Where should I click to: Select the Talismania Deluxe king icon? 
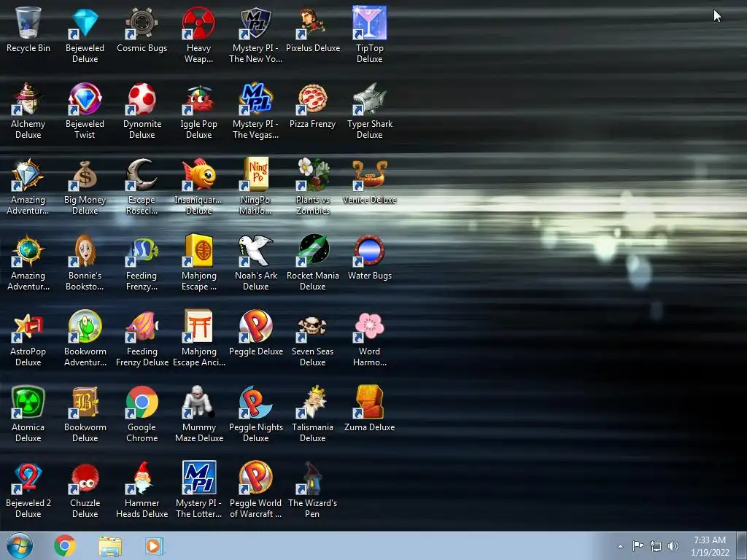312,402
